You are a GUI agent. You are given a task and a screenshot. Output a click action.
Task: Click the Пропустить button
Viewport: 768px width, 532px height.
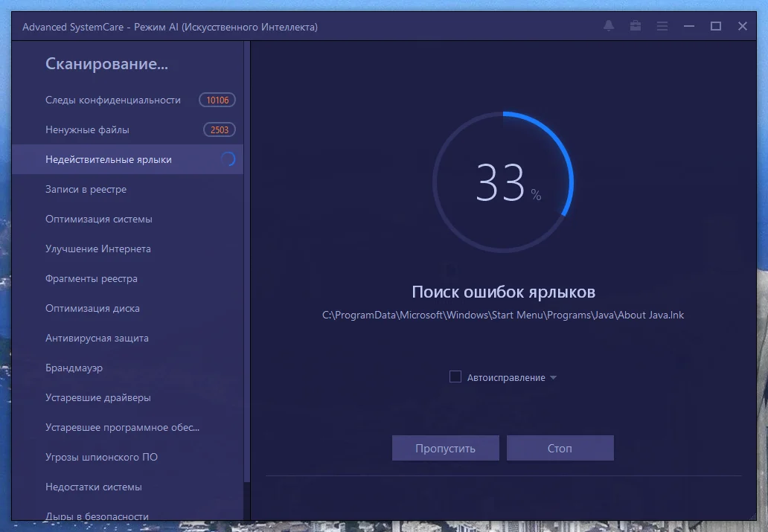[x=445, y=448]
